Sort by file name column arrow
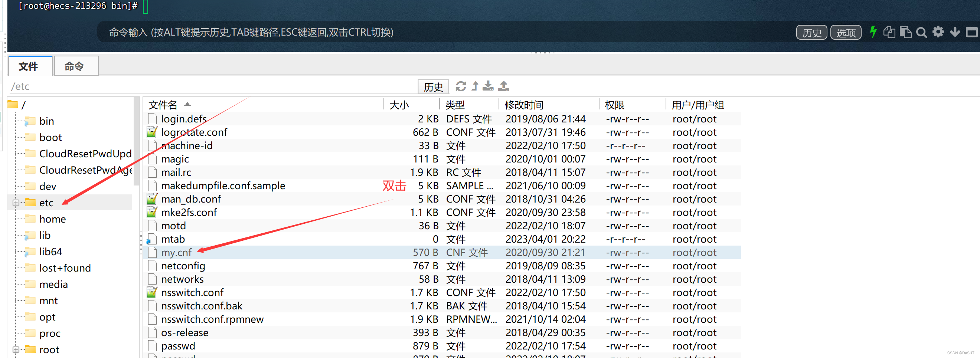This screenshot has height=358, width=980. click(x=187, y=105)
